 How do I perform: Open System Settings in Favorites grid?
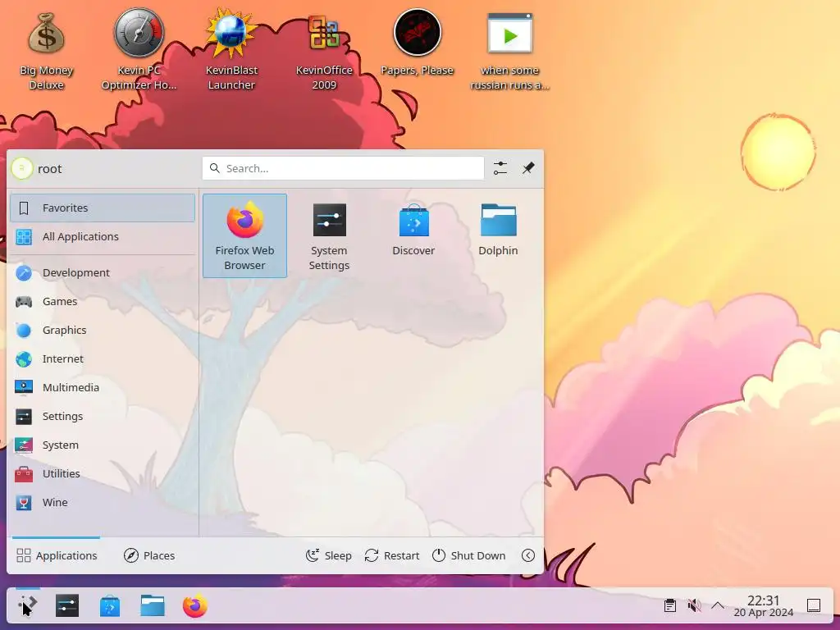click(x=329, y=235)
